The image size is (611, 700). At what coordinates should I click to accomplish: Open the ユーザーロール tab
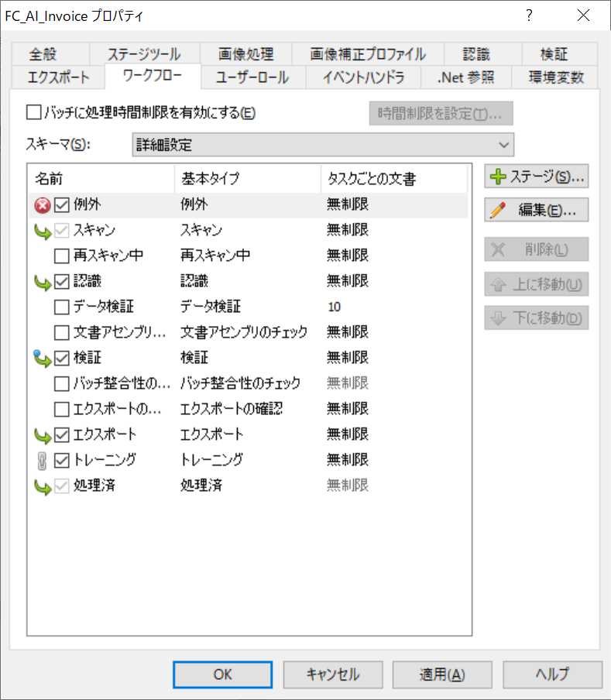(x=252, y=77)
